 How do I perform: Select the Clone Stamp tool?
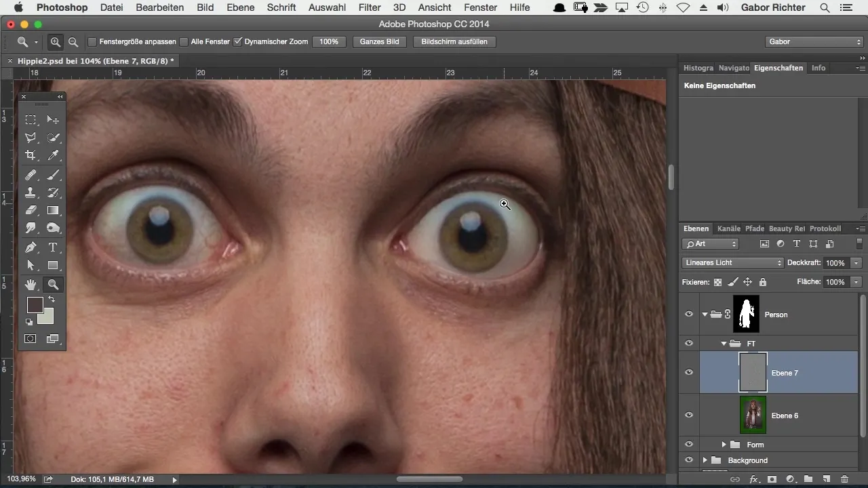[31, 192]
